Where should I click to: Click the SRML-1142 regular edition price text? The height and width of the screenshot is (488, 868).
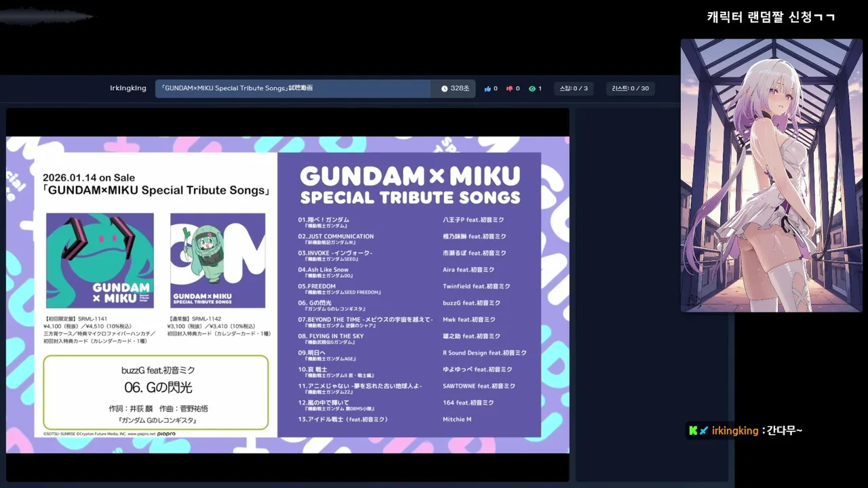tap(212, 325)
